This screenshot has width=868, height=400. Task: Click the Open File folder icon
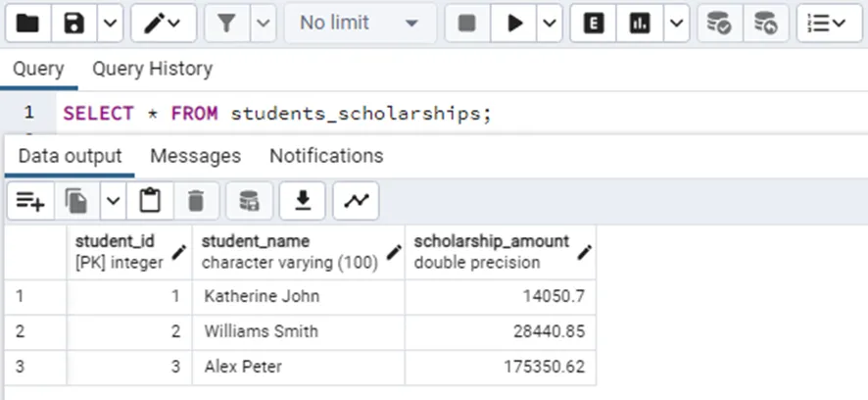(27, 23)
